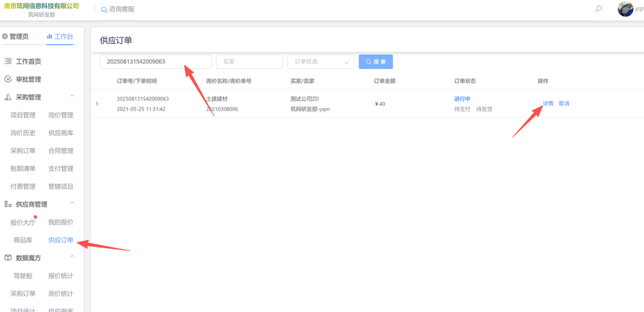Click the 买家 buyer input field
The height and width of the screenshot is (312, 644).
point(249,62)
